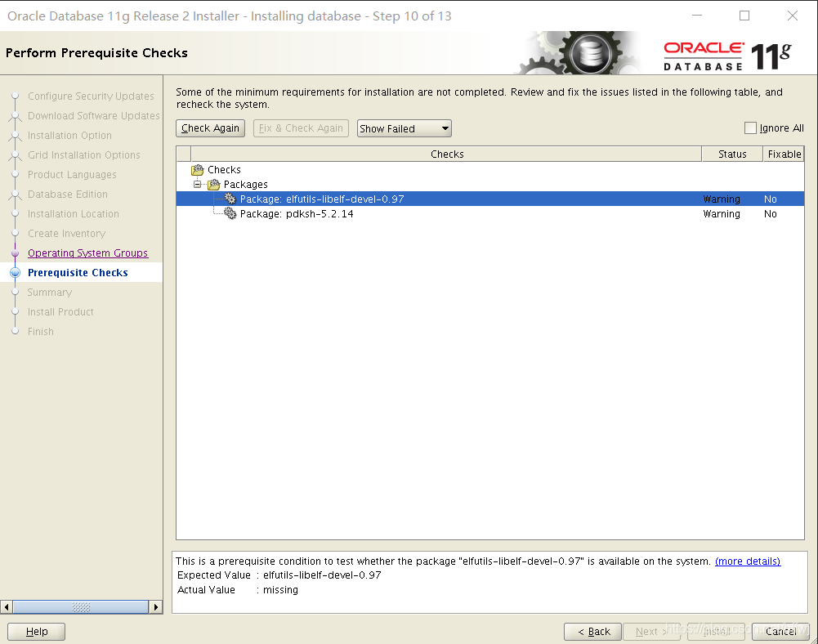Click the Expected Value text line
This screenshot has height=644, width=818.
[x=279, y=575]
